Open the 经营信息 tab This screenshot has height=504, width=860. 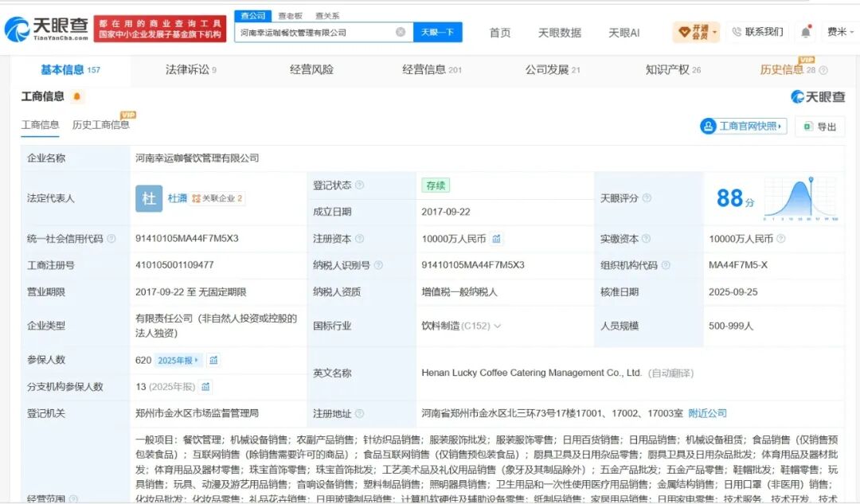(x=432, y=69)
